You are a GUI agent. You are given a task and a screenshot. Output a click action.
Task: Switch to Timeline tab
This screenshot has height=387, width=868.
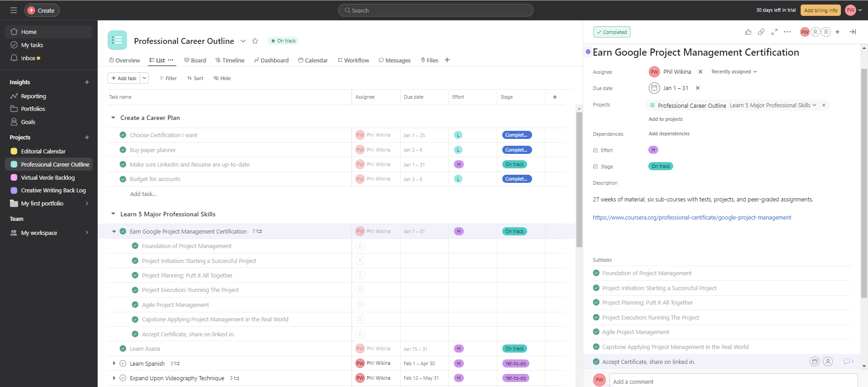pyautogui.click(x=230, y=60)
